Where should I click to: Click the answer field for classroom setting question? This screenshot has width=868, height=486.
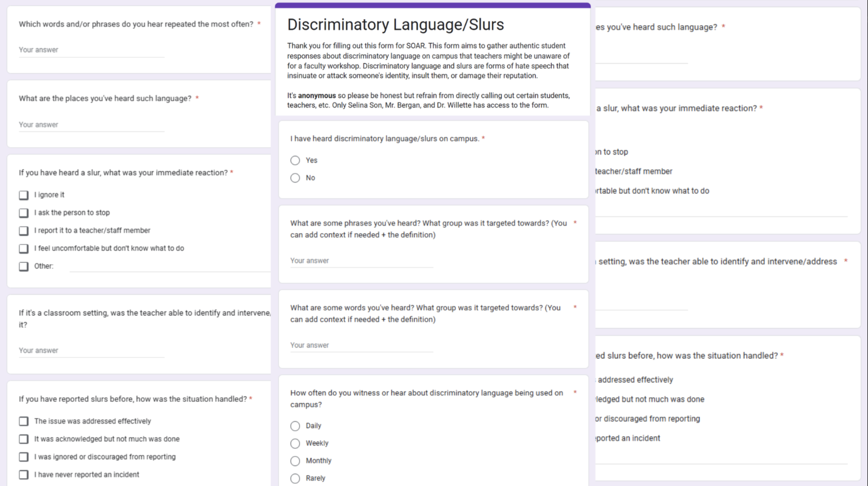92,350
